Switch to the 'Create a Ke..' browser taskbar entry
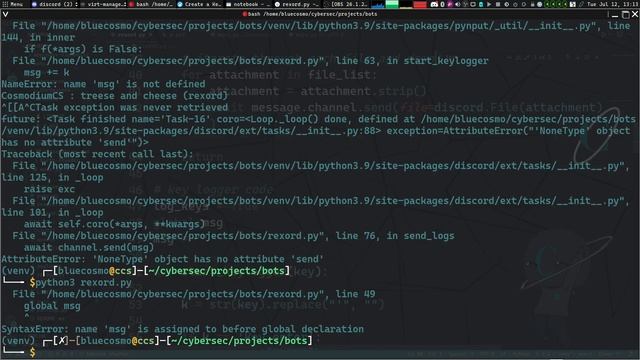Screen dimensions: 640x360 pos(199,4)
